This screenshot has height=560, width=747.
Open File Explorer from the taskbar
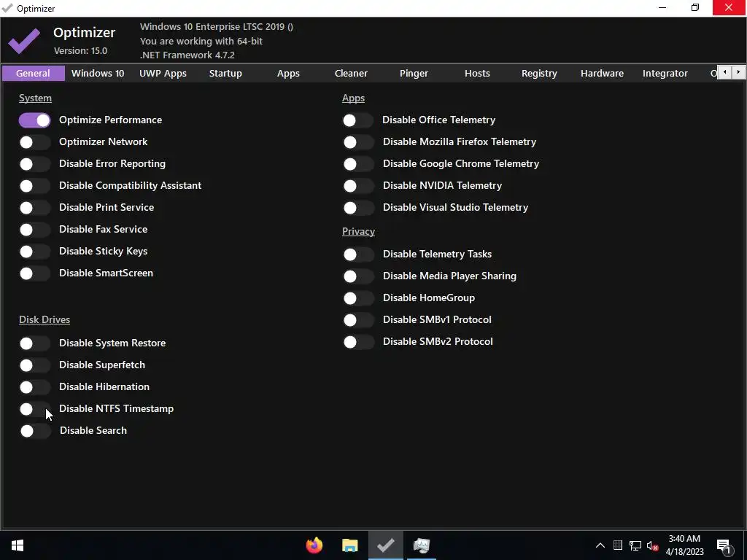[350, 545]
